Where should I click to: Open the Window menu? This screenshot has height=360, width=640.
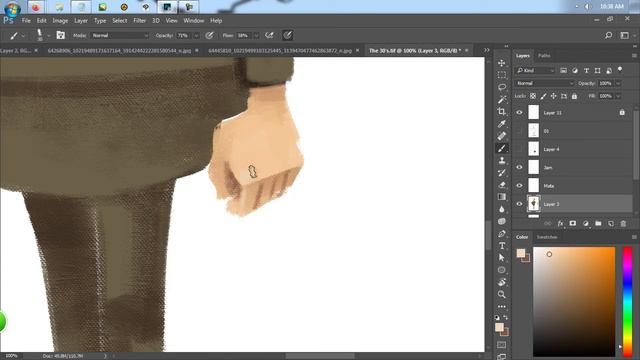(x=193, y=20)
